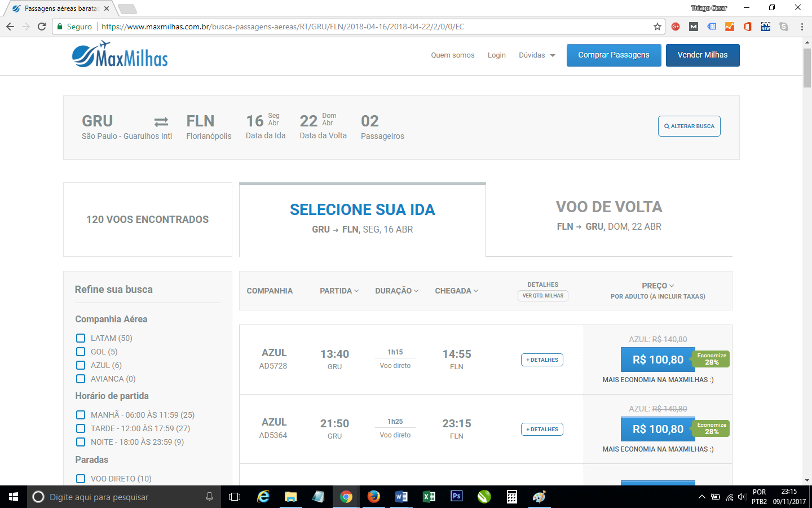This screenshot has width=812, height=508.
Task: Open a new browser tab
Action: (127, 8)
